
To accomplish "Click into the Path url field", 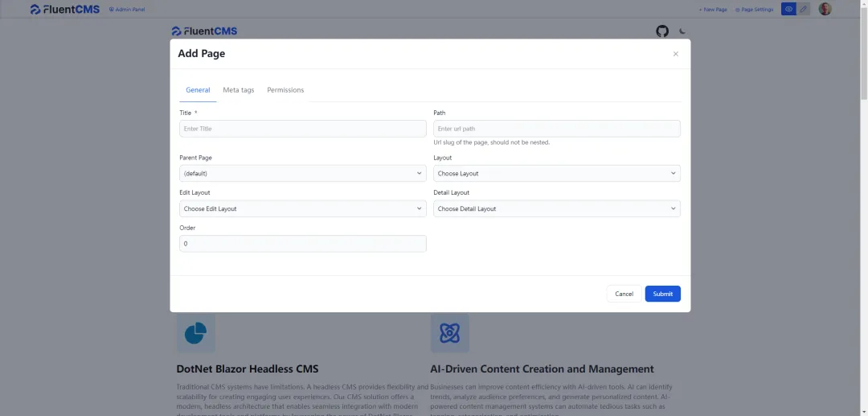I will 556,129.
